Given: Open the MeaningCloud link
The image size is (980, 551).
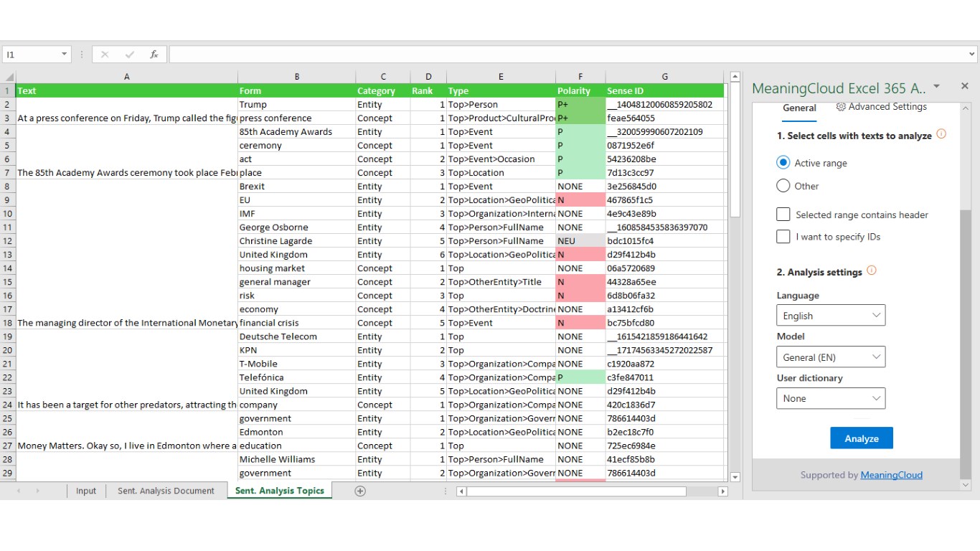Looking at the screenshot, I should [x=891, y=475].
